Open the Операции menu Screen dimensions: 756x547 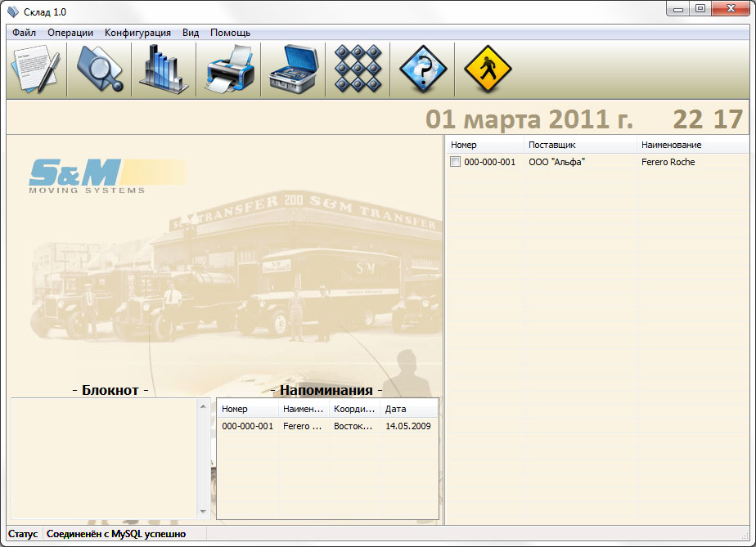(x=70, y=33)
